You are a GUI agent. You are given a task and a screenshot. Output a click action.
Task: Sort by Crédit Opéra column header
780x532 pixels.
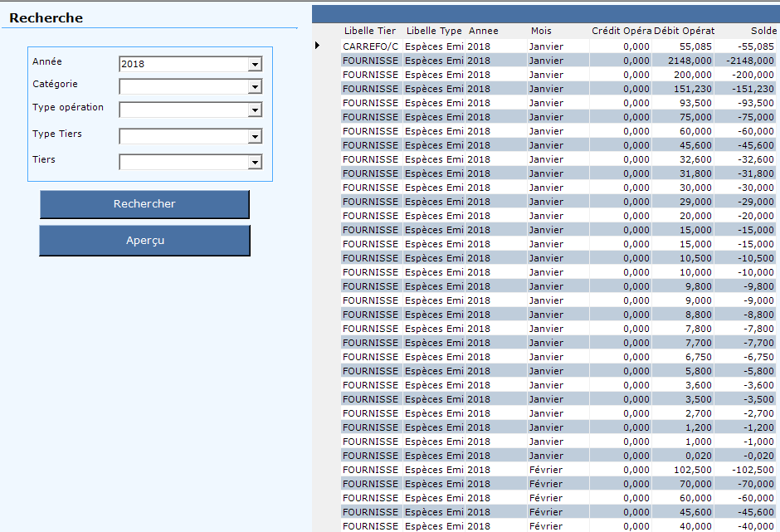622,31
